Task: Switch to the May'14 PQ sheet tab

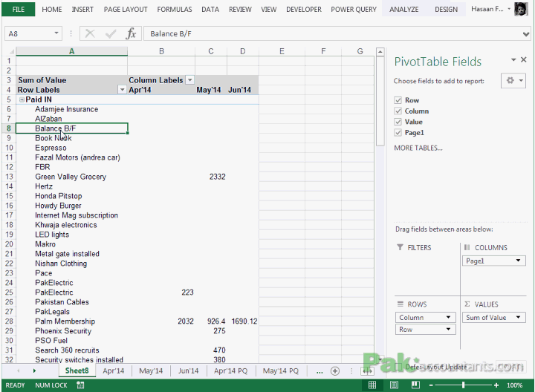Action: pyautogui.click(x=280, y=371)
